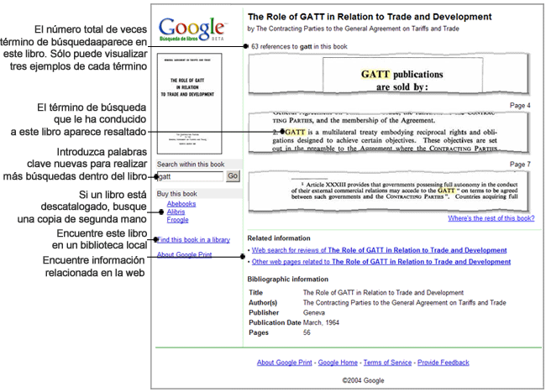546x392 pixels.
Task: Click the Buy this book heading
Action: click(177, 194)
